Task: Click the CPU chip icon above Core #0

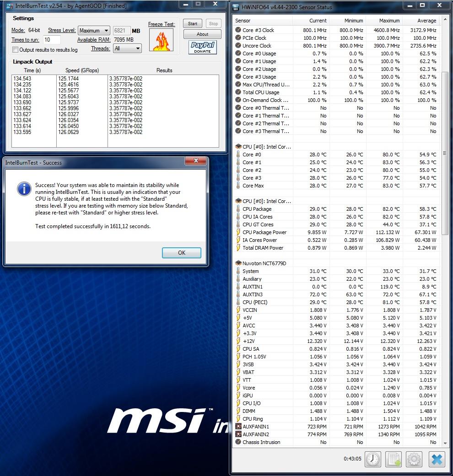Action: click(x=238, y=147)
